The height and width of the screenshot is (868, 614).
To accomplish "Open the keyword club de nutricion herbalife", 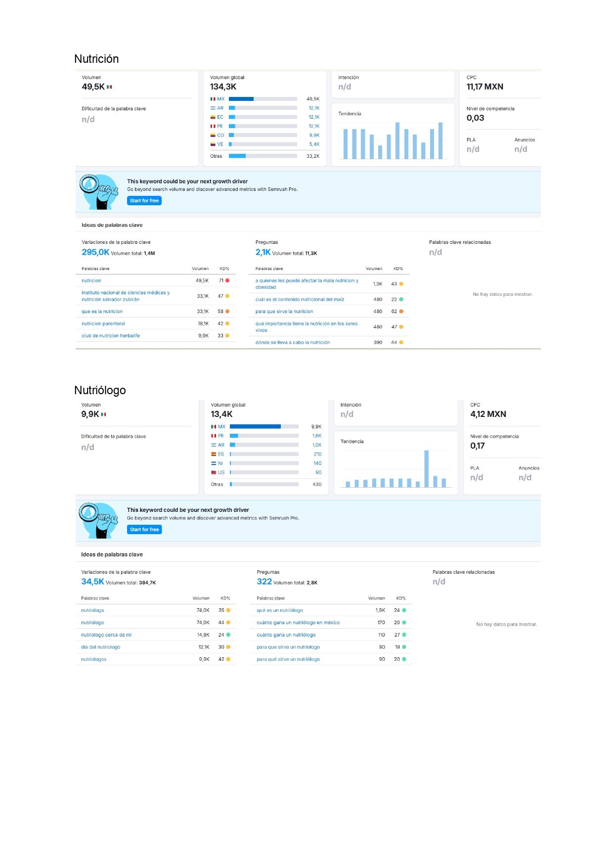I will (x=111, y=335).
